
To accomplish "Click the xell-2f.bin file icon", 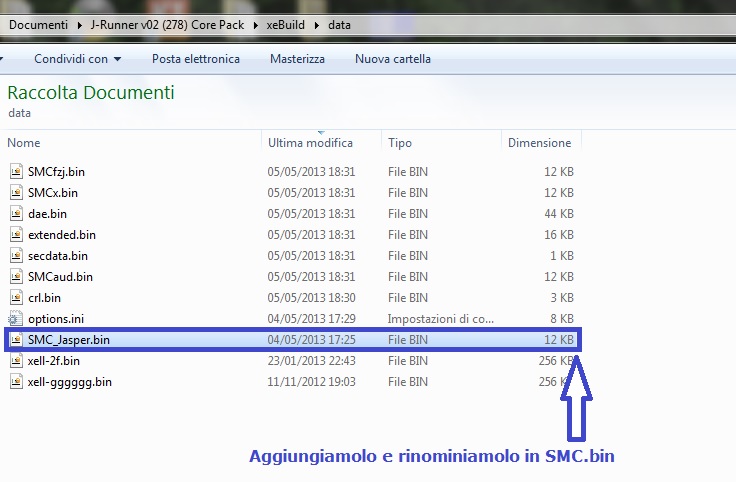I will click(16, 360).
